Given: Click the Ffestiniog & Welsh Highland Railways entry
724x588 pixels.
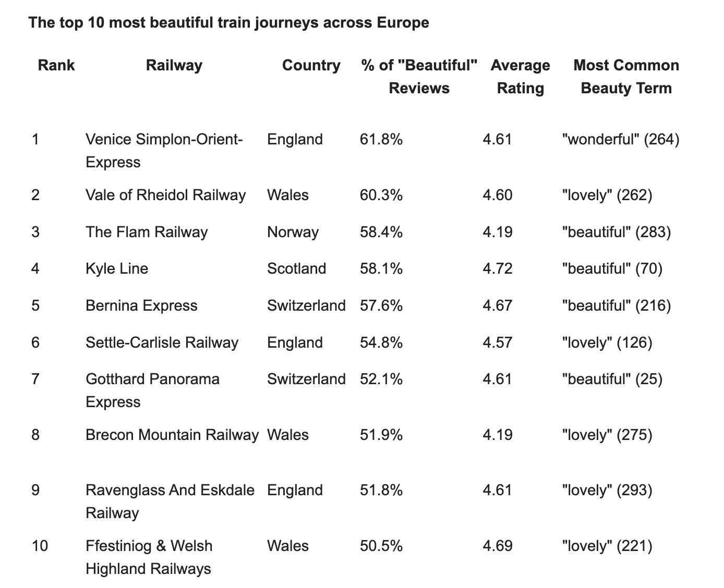Looking at the screenshot, I should (x=149, y=557).
